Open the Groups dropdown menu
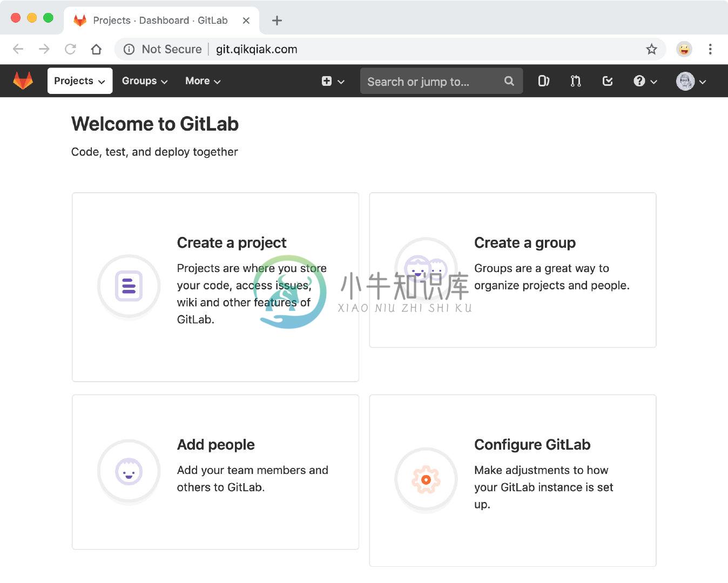Viewport: 728px width, 583px height. [145, 81]
